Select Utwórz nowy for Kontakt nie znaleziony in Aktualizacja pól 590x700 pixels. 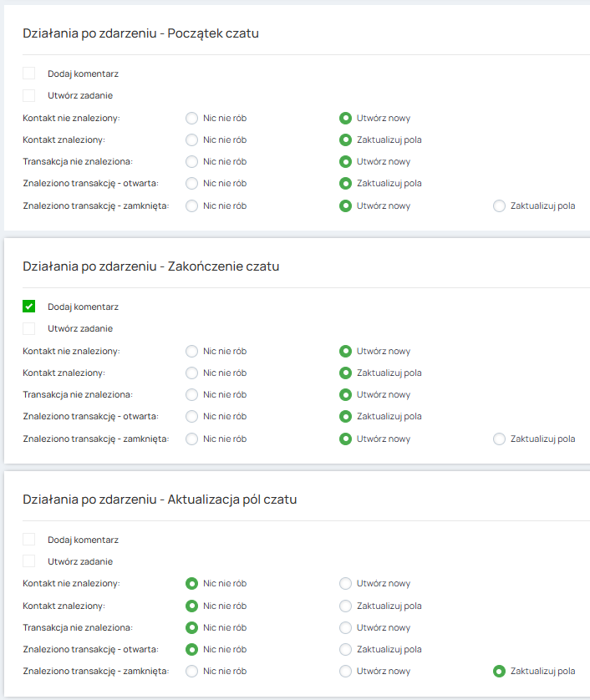[x=345, y=584]
